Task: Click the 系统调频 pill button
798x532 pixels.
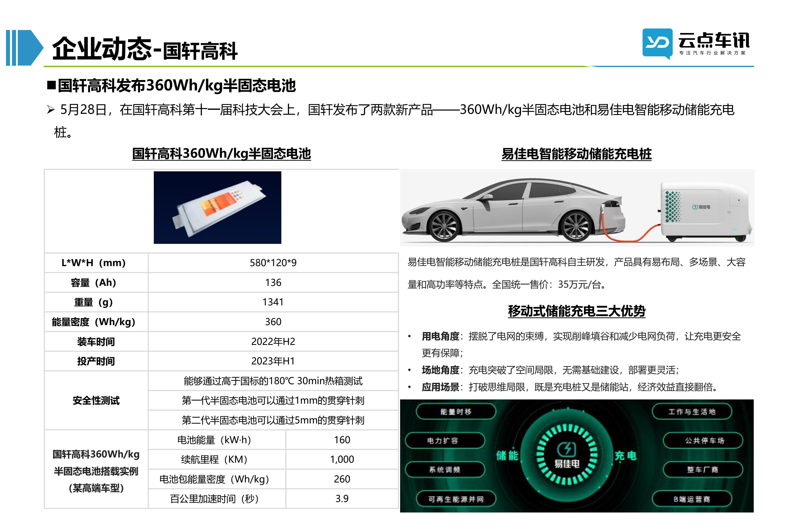Action: (445, 469)
